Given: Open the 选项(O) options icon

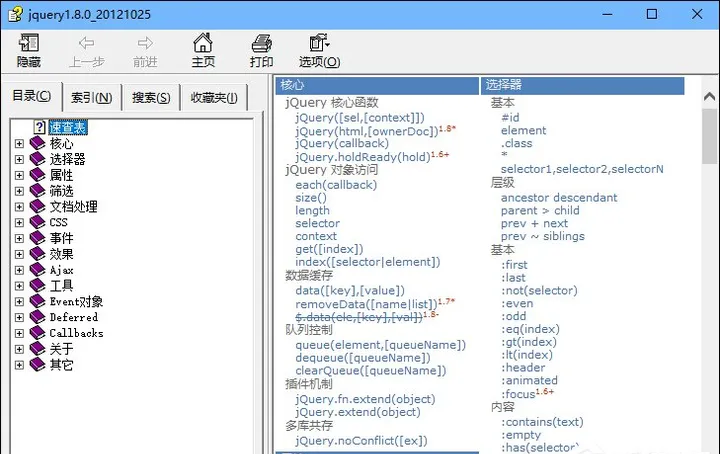Looking at the screenshot, I should click(x=319, y=43).
